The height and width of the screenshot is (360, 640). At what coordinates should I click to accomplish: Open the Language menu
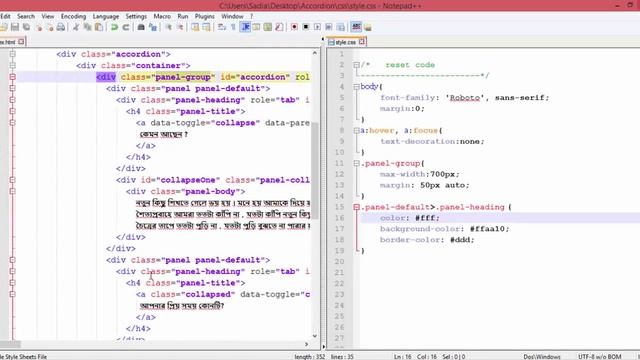tap(106, 16)
